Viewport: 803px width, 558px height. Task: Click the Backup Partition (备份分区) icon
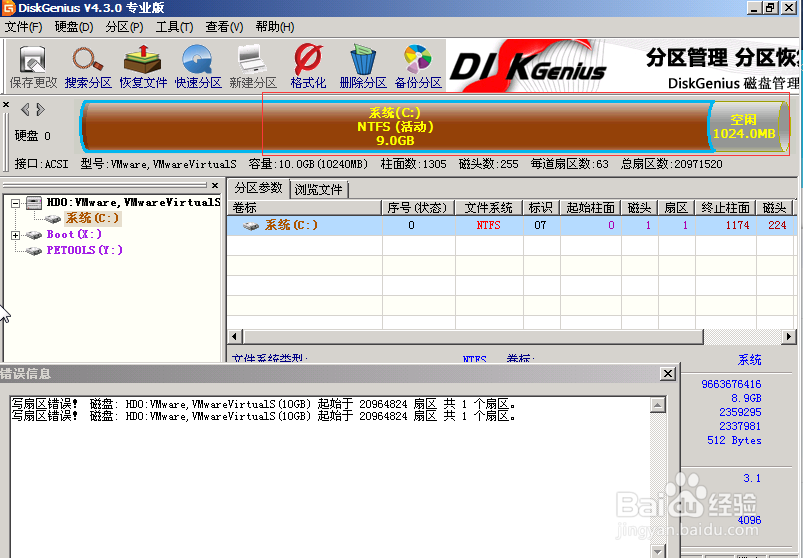click(x=418, y=67)
